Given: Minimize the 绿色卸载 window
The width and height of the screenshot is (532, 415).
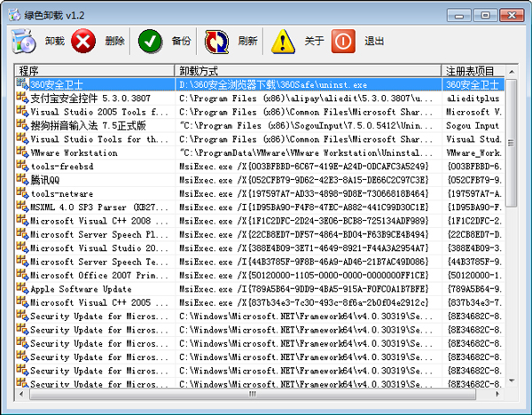Looking at the screenshot, I should 459,15.
